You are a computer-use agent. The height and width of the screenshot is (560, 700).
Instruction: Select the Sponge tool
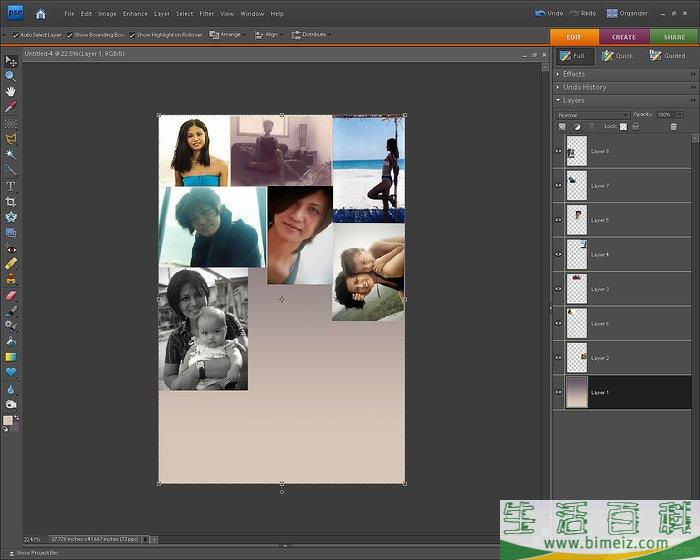(11, 405)
